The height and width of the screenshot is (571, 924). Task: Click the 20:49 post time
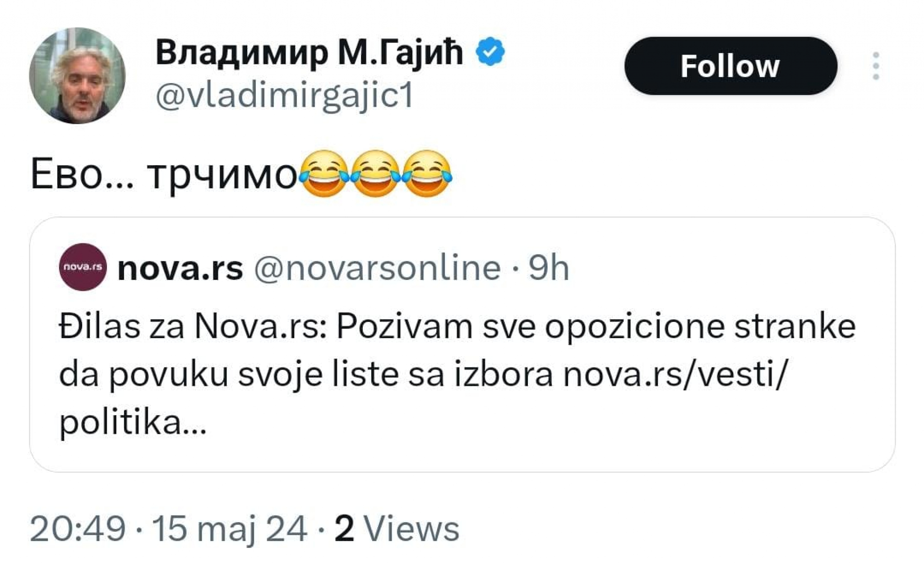pos(78,529)
